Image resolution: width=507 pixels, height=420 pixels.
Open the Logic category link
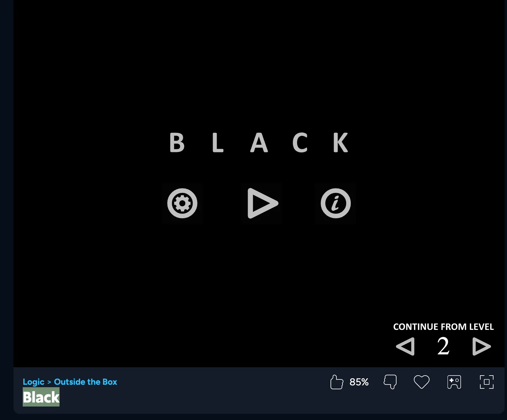coord(33,382)
